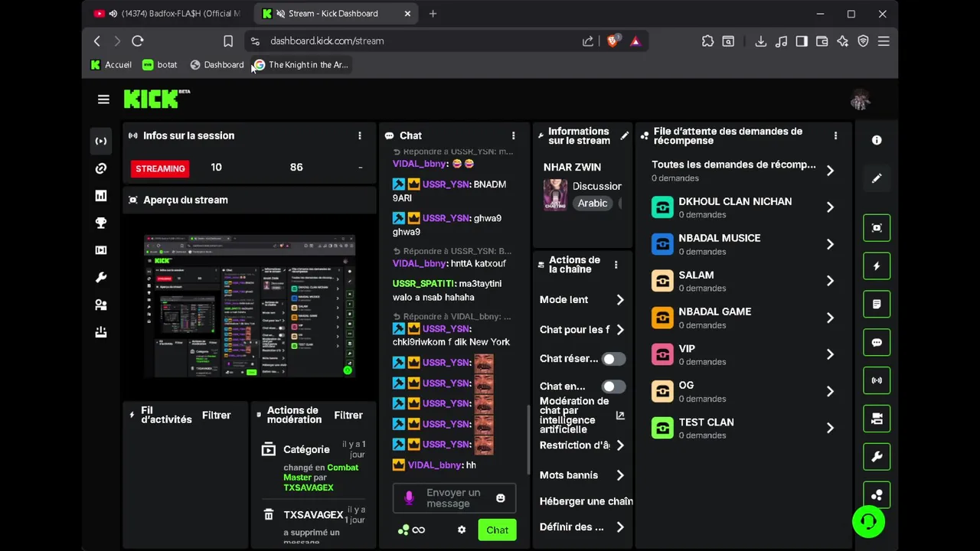Click the info icon in the right panel
This screenshot has height=551, width=980.
[x=877, y=140]
